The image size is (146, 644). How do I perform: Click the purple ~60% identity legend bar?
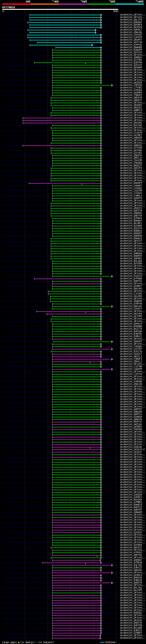point(73,4)
